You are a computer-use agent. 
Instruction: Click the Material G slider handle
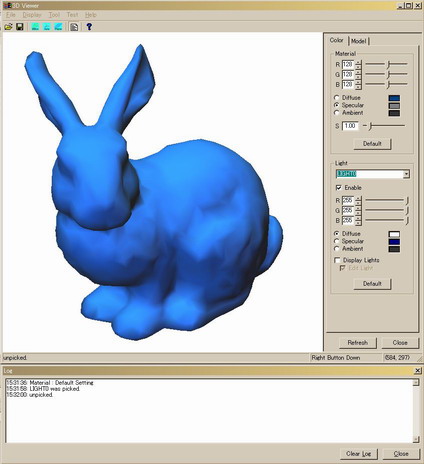point(388,74)
